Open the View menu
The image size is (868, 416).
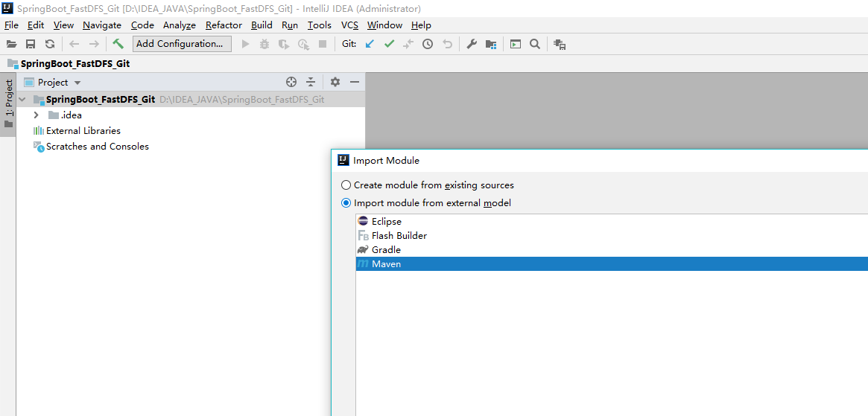[x=63, y=25]
